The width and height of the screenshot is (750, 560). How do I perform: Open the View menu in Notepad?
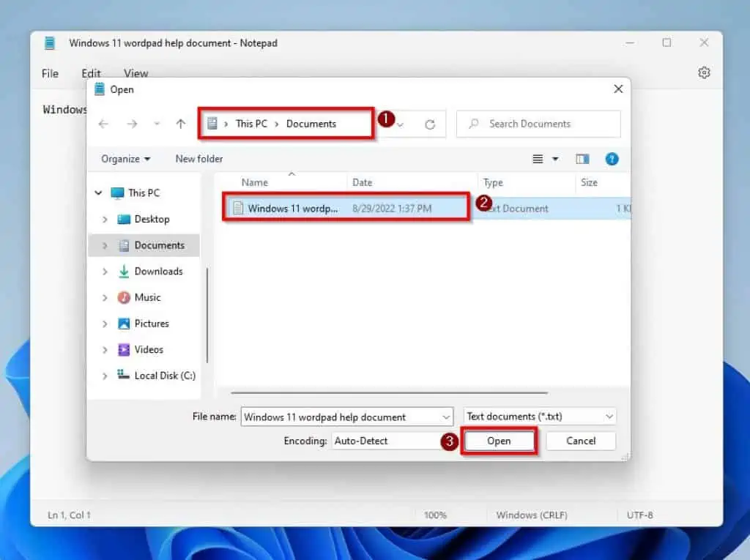tap(135, 73)
